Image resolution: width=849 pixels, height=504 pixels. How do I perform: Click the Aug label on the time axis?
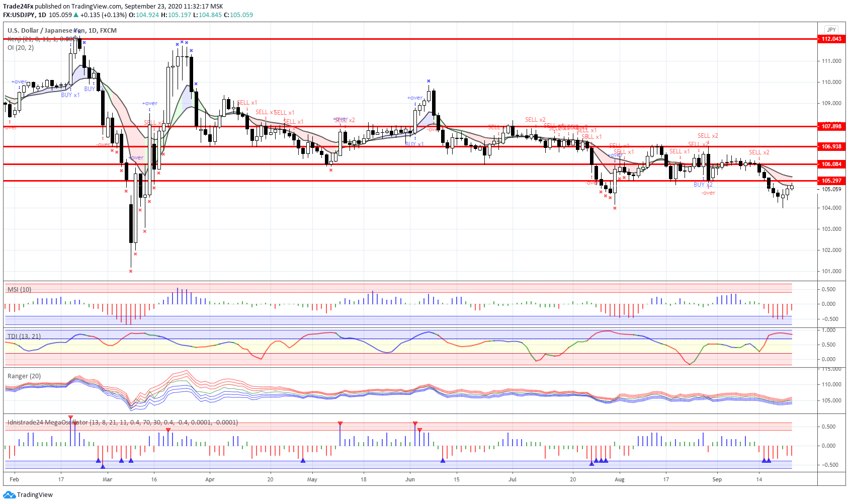620,479
